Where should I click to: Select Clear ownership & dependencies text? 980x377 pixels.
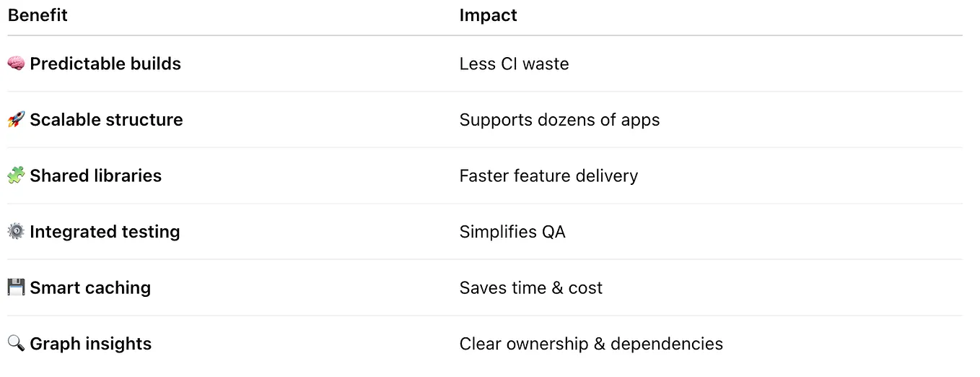pos(592,344)
